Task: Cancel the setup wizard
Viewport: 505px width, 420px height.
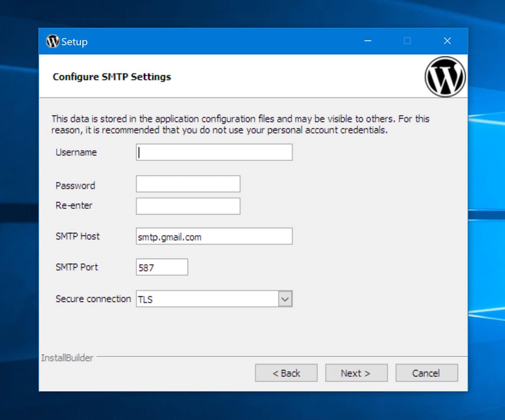Action: pyautogui.click(x=426, y=373)
